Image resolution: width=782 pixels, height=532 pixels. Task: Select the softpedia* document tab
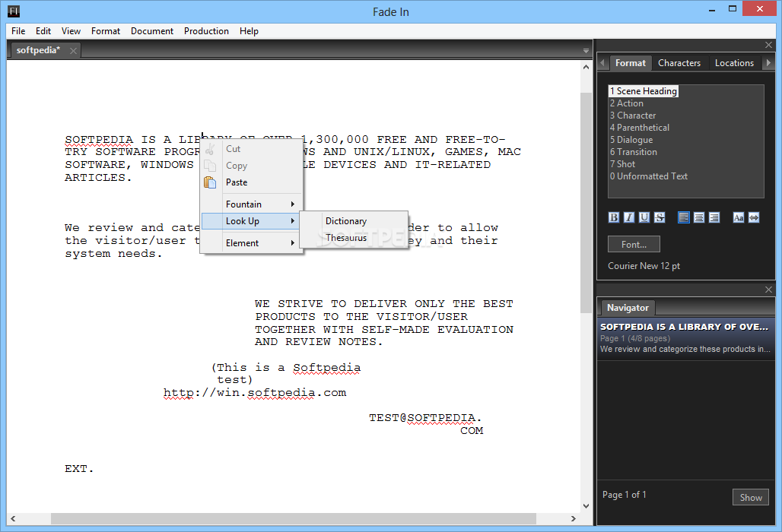pyautogui.click(x=38, y=50)
